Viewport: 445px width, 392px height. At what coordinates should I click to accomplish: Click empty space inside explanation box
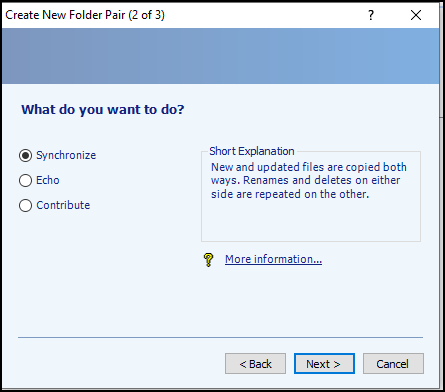point(311,220)
